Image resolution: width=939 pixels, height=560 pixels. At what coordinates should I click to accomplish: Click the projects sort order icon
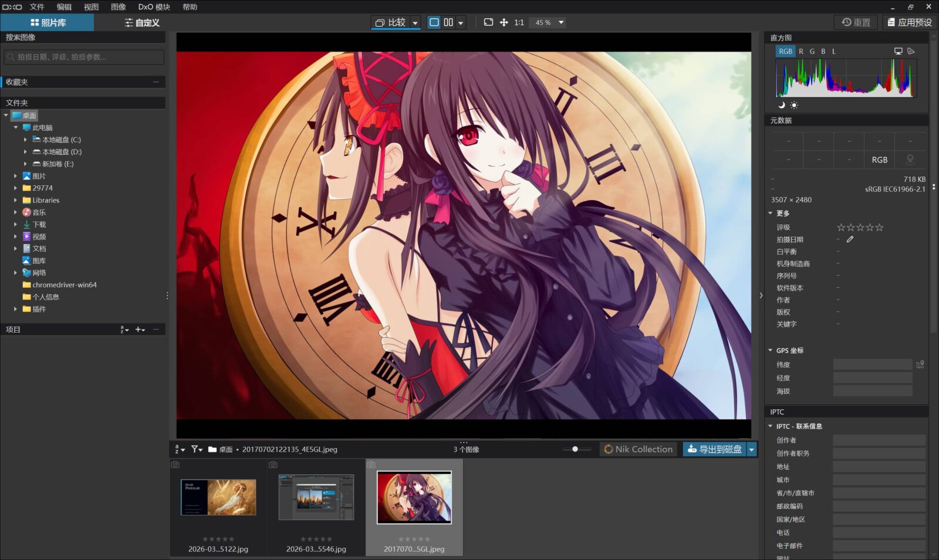124,330
